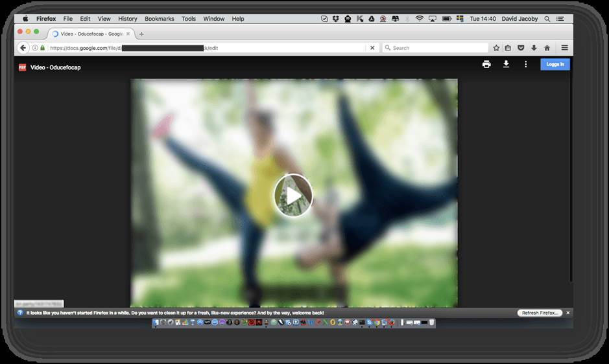Download the file with the download arrow icon
The image size is (609, 364).
pos(507,64)
